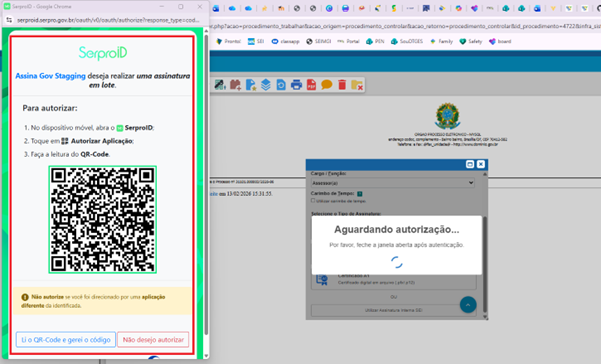Click the Faça a leitura do QR-Code step
This screenshot has width=601, height=364.
tap(67, 154)
